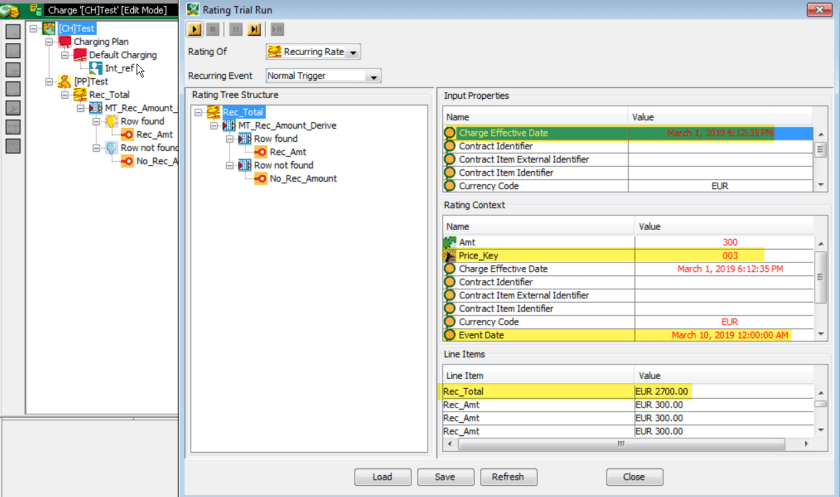Click the Save button
This screenshot has width=840, height=497.
(x=445, y=477)
